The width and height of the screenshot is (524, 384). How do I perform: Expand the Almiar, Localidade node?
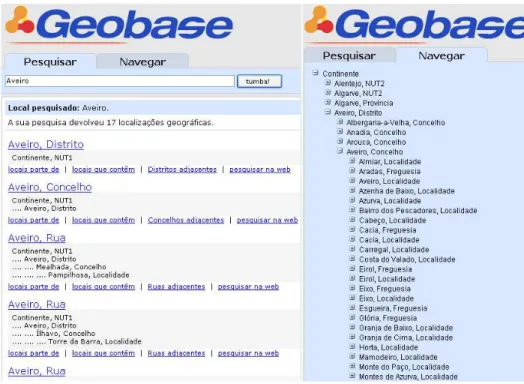click(352, 161)
